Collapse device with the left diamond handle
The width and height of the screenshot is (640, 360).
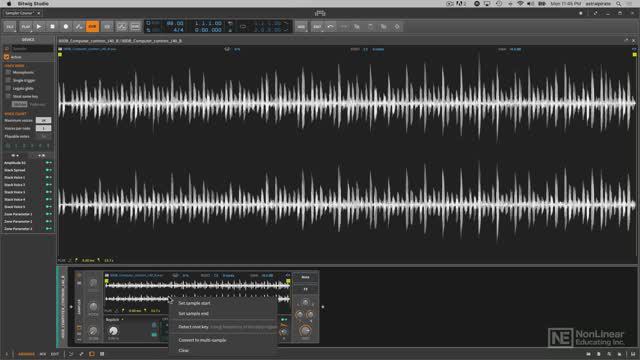point(71,307)
